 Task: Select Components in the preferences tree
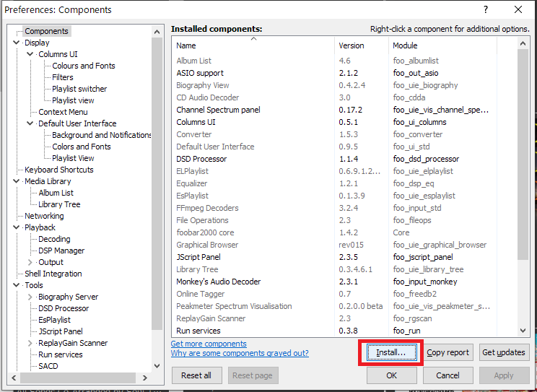[x=47, y=31]
